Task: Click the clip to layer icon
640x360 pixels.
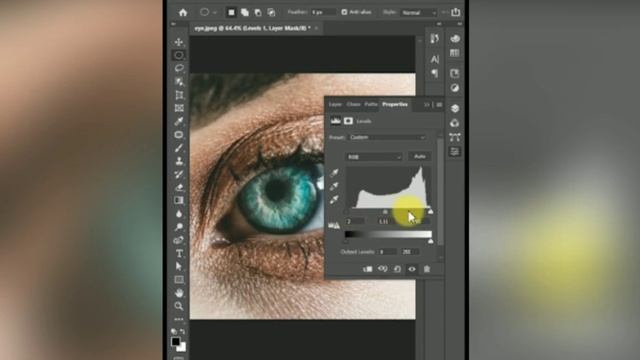Action: 367,269
